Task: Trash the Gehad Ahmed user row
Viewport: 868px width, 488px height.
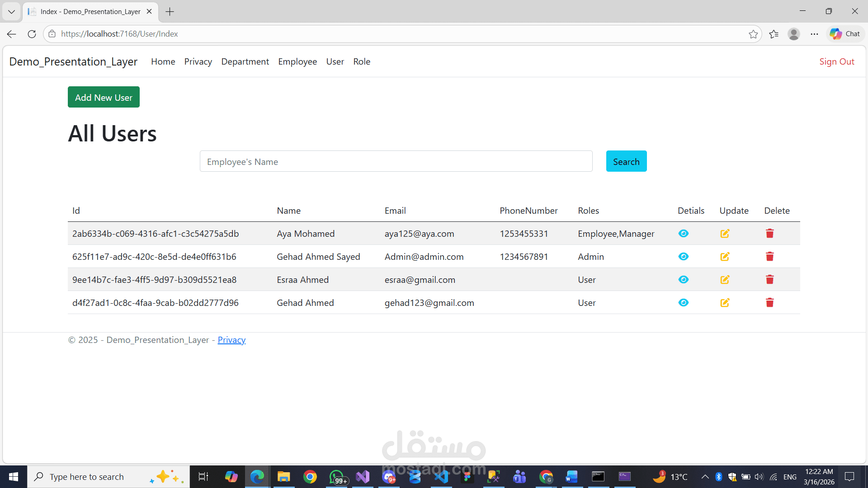Action: tap(769, 303)
